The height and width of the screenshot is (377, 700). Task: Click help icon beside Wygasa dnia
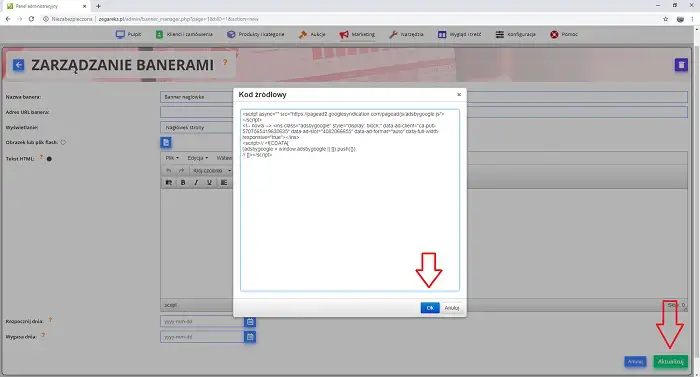[43, 335]
